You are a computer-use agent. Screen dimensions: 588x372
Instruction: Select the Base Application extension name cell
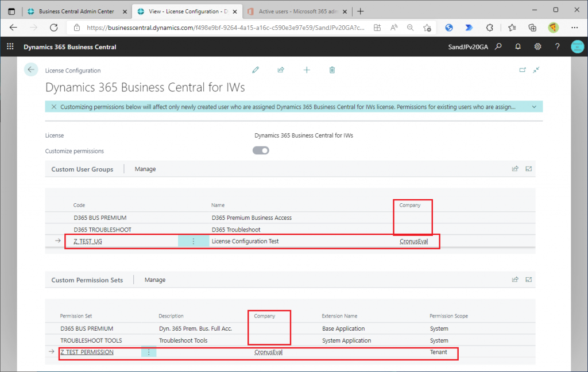pyautogui.click(x=343, y=328)
